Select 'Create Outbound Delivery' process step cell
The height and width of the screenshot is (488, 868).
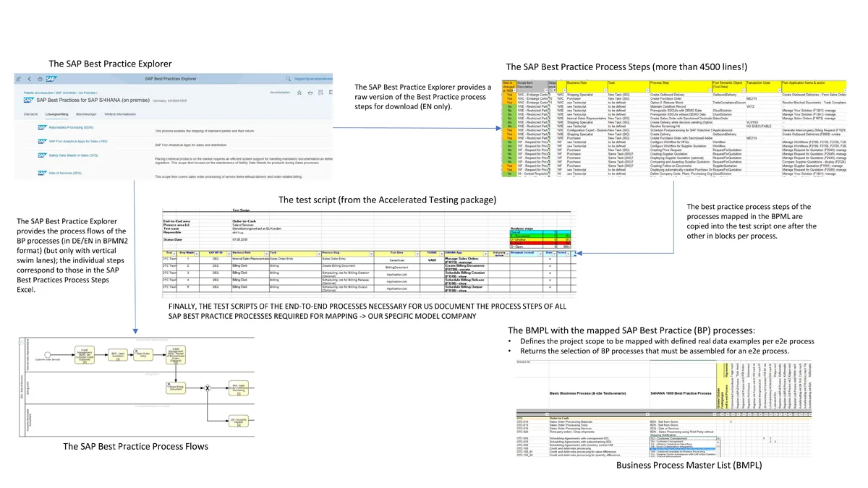click(681, 95)
